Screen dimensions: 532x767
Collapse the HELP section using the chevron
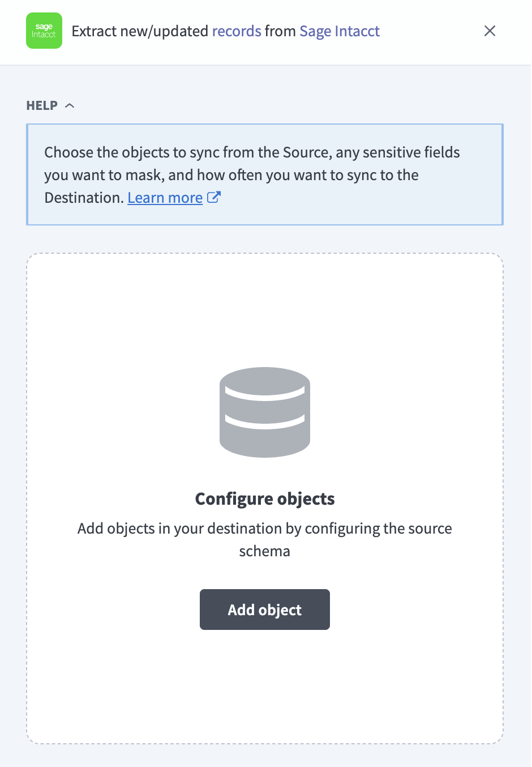[x=70, y=105]
